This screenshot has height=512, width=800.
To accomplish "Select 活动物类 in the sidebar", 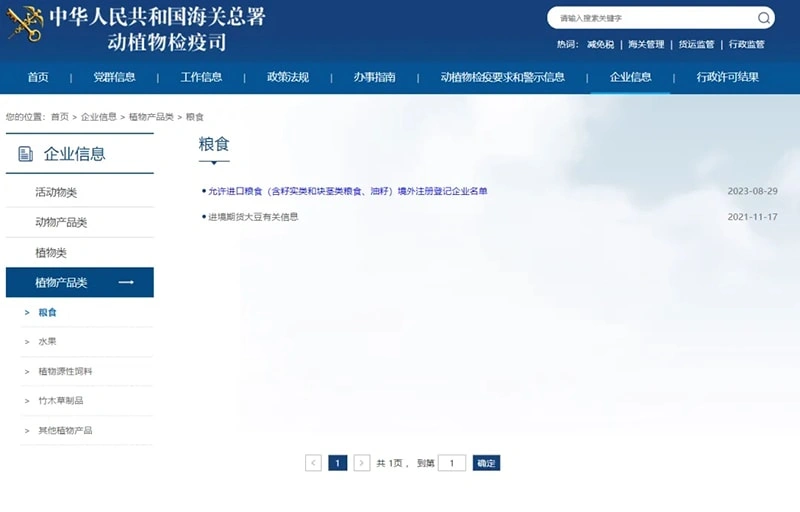I will coord(56,192).
